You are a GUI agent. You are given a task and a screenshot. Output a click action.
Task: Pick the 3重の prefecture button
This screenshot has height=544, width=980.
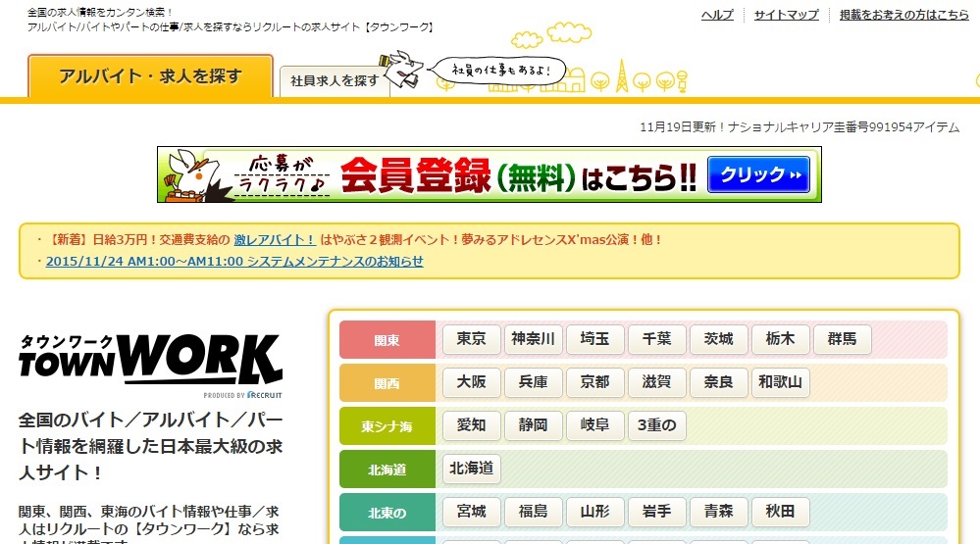657,425
